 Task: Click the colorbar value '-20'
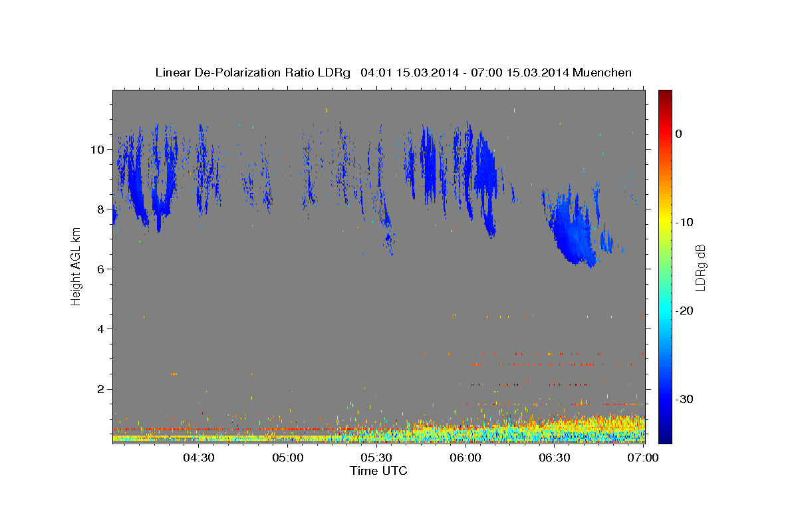684,311
